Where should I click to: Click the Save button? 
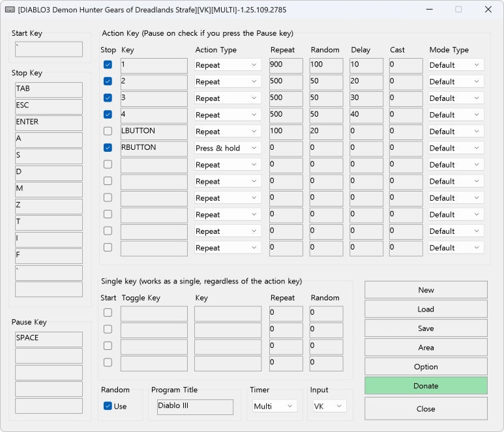pos(426,328)
